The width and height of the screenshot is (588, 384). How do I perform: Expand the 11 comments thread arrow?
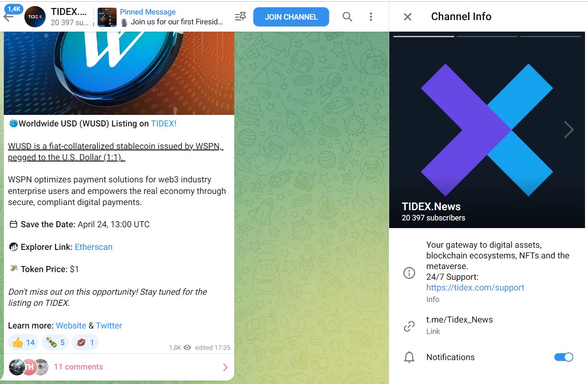coord(225,367)
